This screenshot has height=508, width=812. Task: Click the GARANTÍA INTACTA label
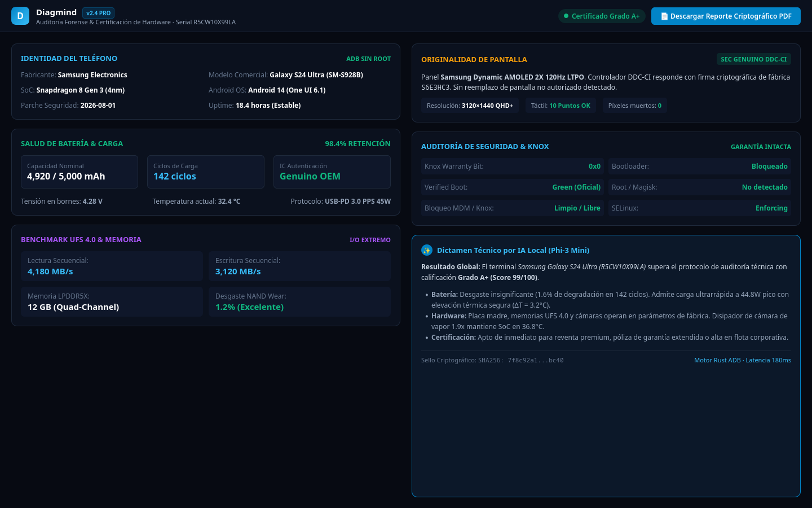[x=761, y=147]
